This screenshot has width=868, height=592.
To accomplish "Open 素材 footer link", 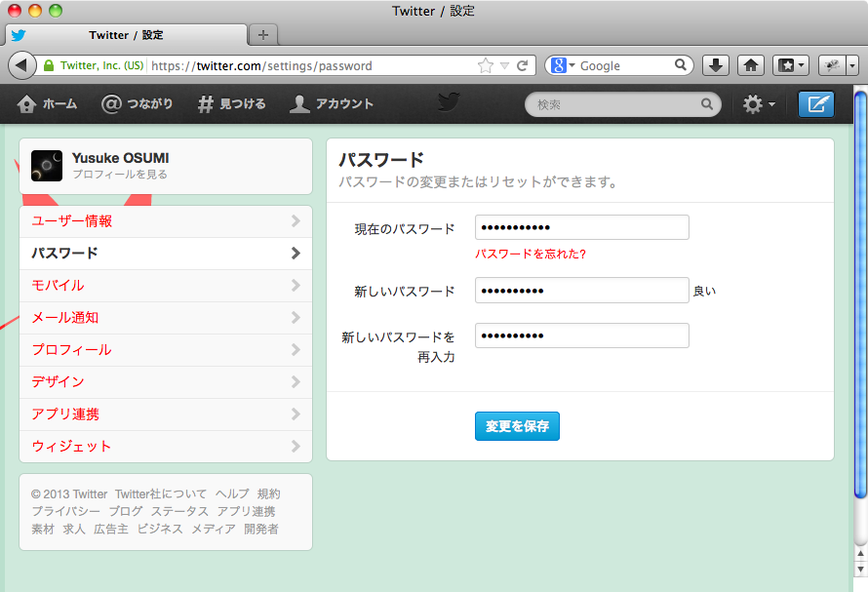I will pos(43,529).
